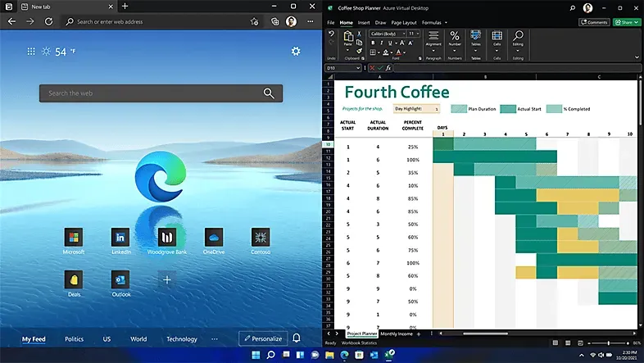This screenshot has height=363, width=644.
Task: Click Workbook Statistics in Excel status bar
Action: (359, 343)
